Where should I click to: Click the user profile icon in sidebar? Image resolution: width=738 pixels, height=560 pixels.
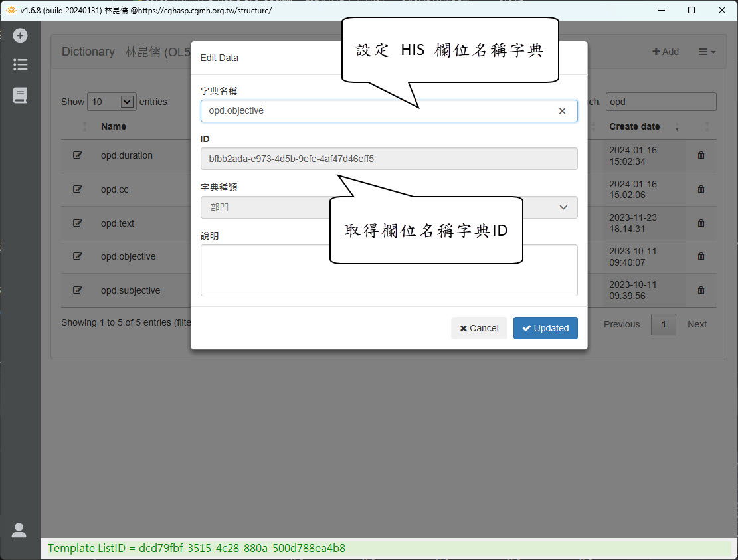(19, 529)
